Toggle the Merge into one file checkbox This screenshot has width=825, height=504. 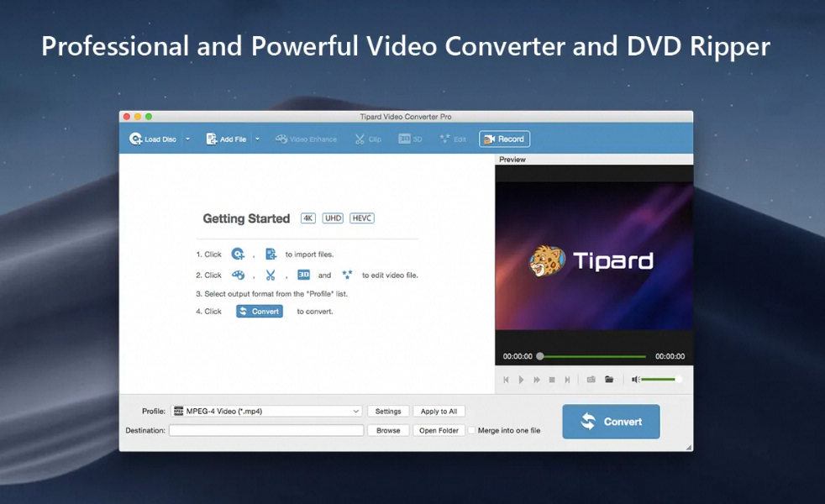472,430
